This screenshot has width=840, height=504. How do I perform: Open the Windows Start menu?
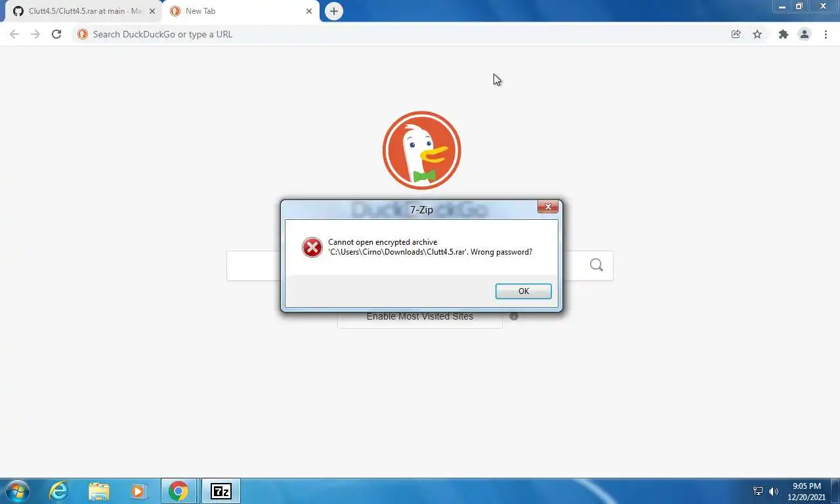pos(17,491)
